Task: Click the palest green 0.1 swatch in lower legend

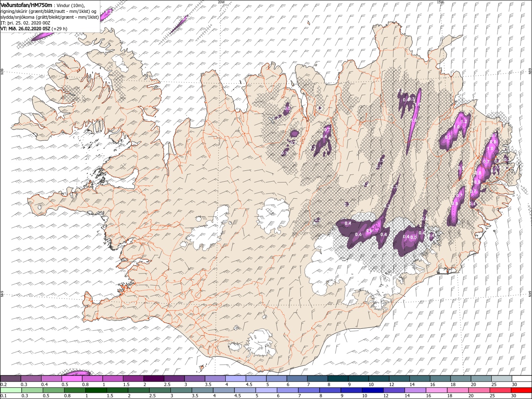Action: tap(11, 390)
